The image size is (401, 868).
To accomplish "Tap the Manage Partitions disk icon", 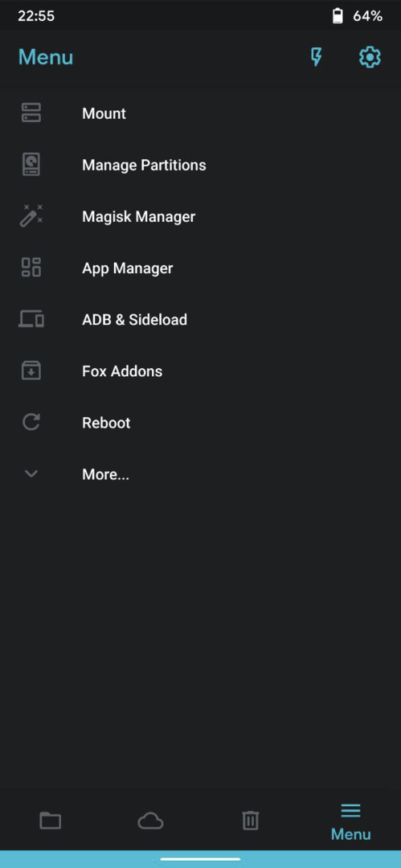I will 31,165.
